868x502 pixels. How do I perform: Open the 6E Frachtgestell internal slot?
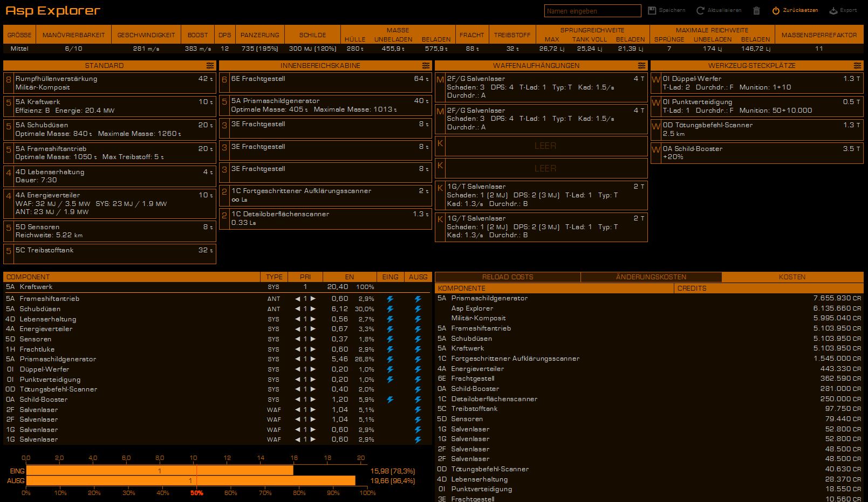[x=325, y=83]
